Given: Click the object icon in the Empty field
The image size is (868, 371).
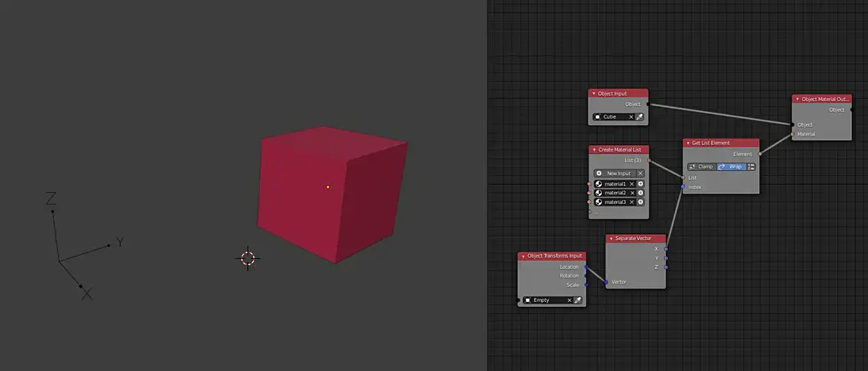Looking at the screenshot, I should tap(528, 300).
